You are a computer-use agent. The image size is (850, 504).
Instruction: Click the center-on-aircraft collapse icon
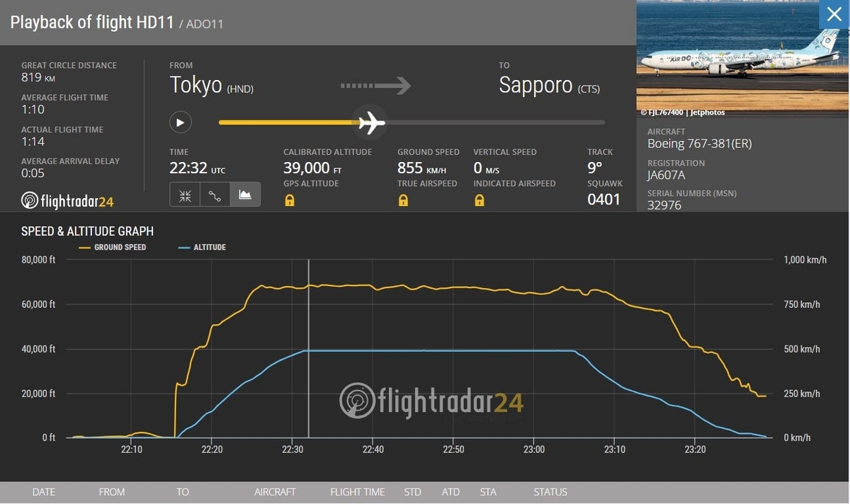tap(185, 195)
